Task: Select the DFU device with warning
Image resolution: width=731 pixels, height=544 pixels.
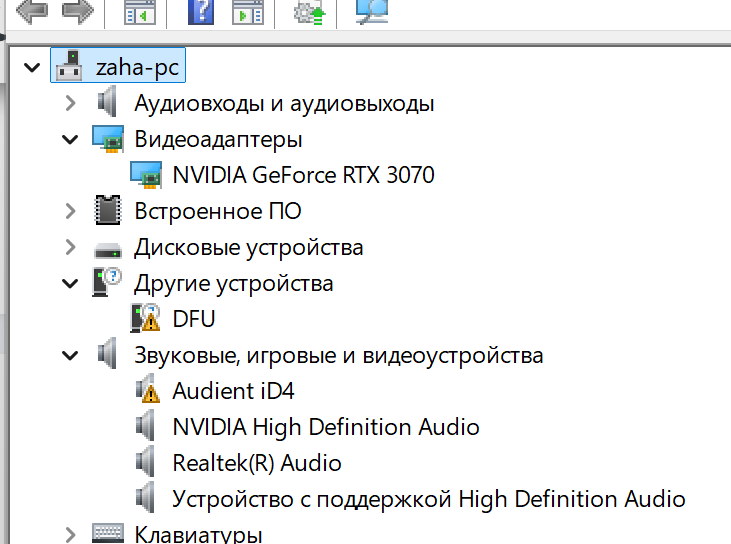Action: pos(193,319)
